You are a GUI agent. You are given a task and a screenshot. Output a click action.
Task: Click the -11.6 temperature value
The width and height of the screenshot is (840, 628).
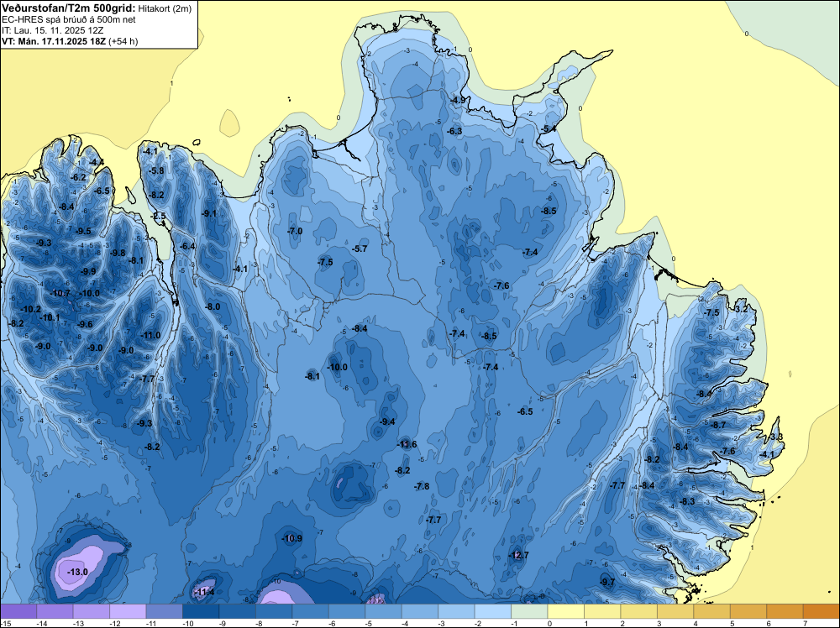tap(407, 444)
